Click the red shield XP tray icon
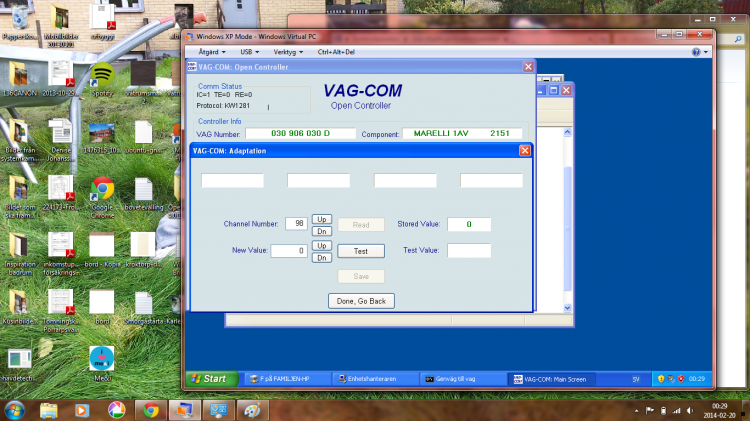750x421 pixels. click(681, 378)
